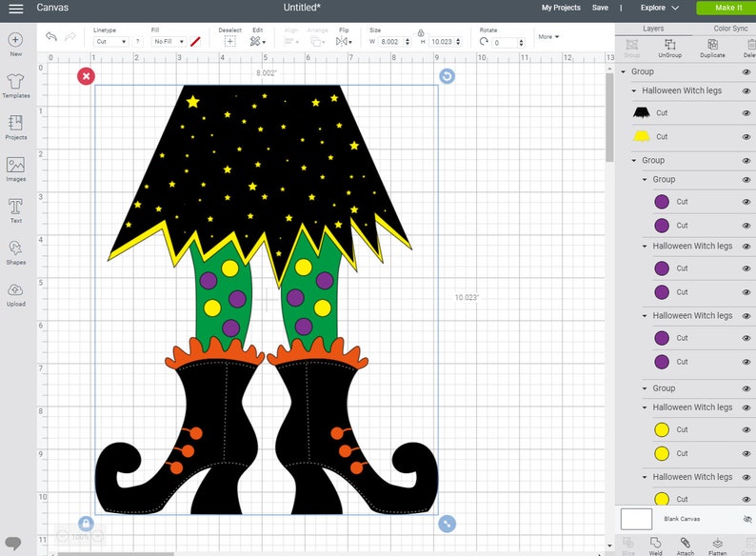This screenshot has width=756, height=556.
Task: UnGroup the selected layers
Action: coord(670,49)
